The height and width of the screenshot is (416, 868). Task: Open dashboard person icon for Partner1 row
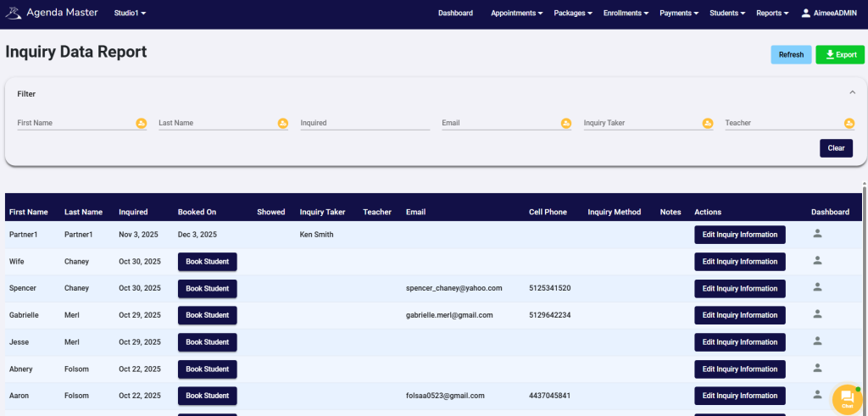[x=817, y=234]
